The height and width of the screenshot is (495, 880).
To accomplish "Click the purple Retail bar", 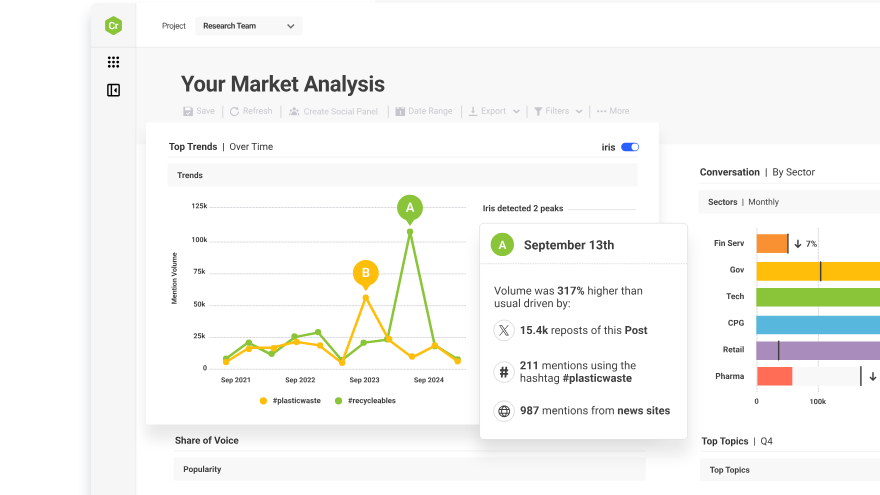I will [x=818, y=350].
